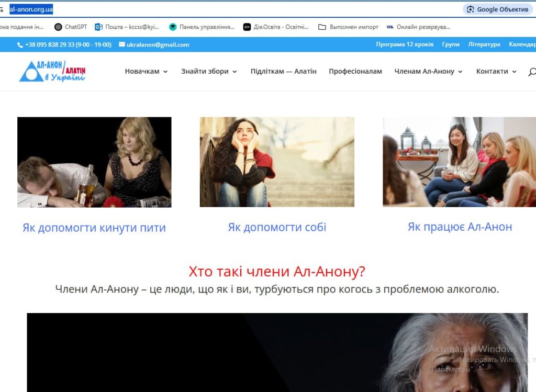Viewport: 536px width, 392px height.
Task: Click the women talking group photo
Action: 460,162
